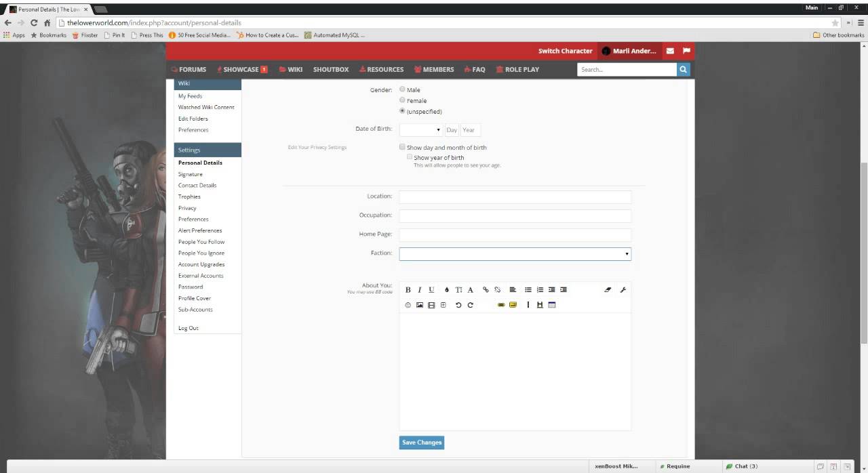Viewport: 868px width, 473px height.
Task: Switch editor mode with wrench icon
Action: click(x=623, y=289)
